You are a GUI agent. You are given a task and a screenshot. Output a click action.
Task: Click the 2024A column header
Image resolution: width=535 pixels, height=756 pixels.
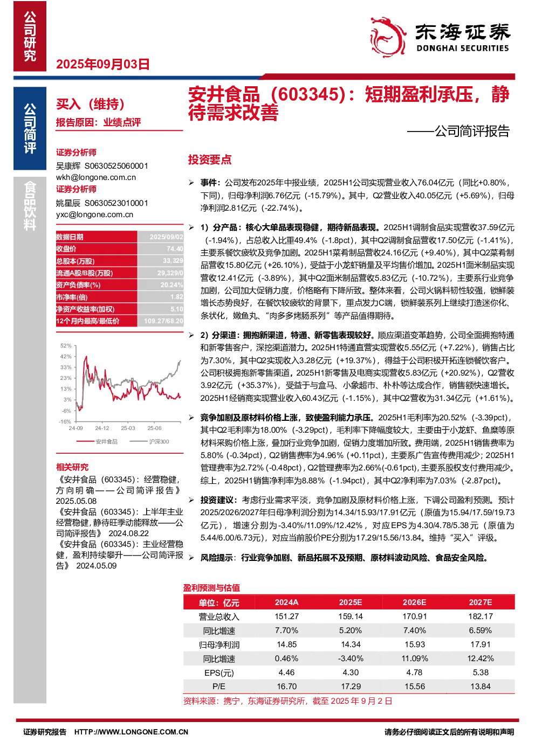coord(286,602)
